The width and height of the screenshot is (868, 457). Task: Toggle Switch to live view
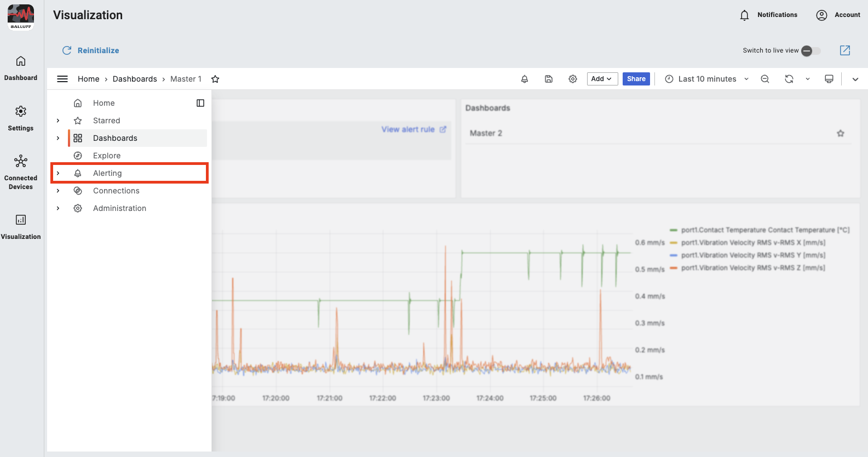pos(810,51)
